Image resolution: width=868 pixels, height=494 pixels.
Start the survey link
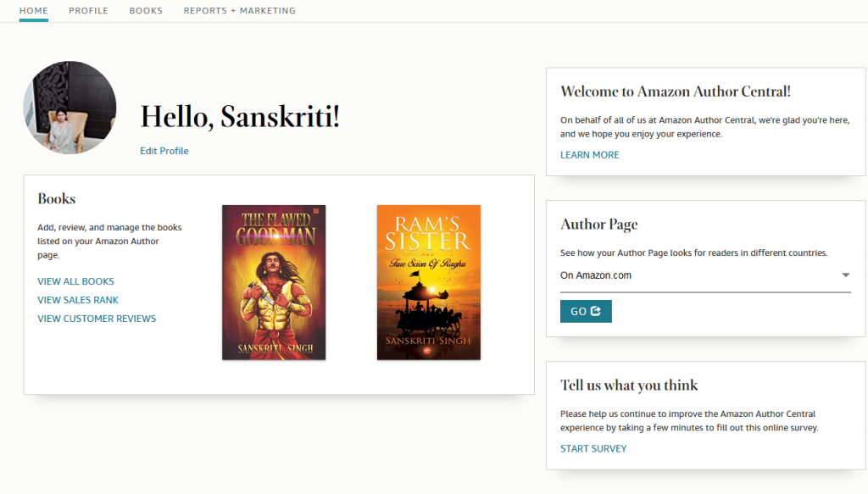pos(593,448)
